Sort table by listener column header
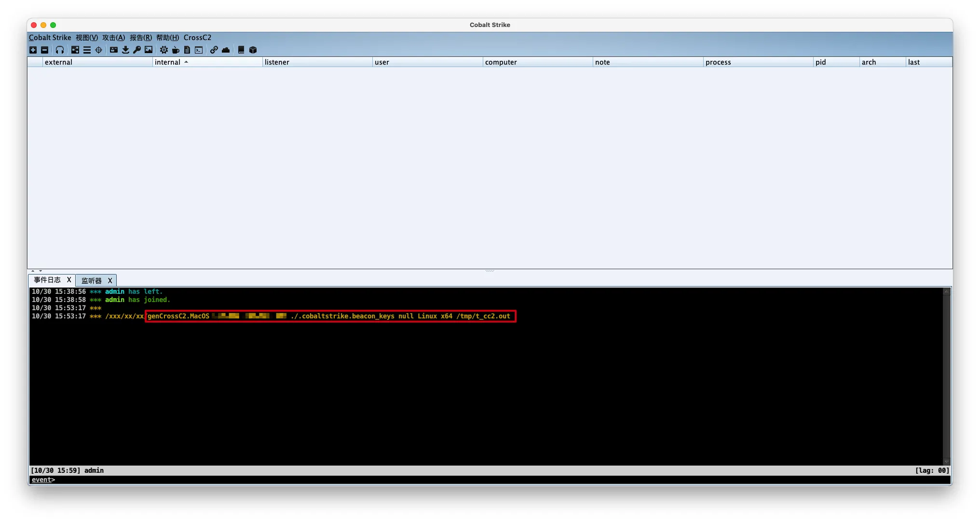 tap(277, 62)
